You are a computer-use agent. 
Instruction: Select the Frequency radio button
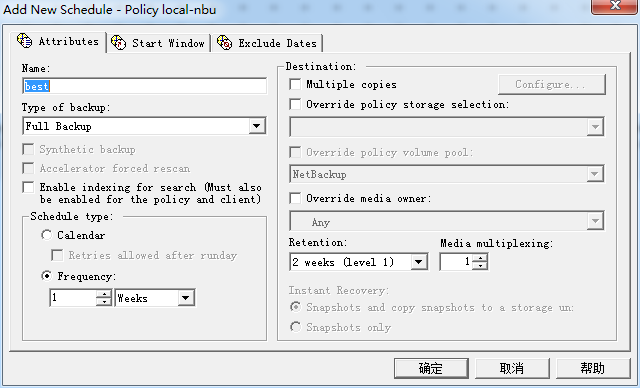point(47,276)
